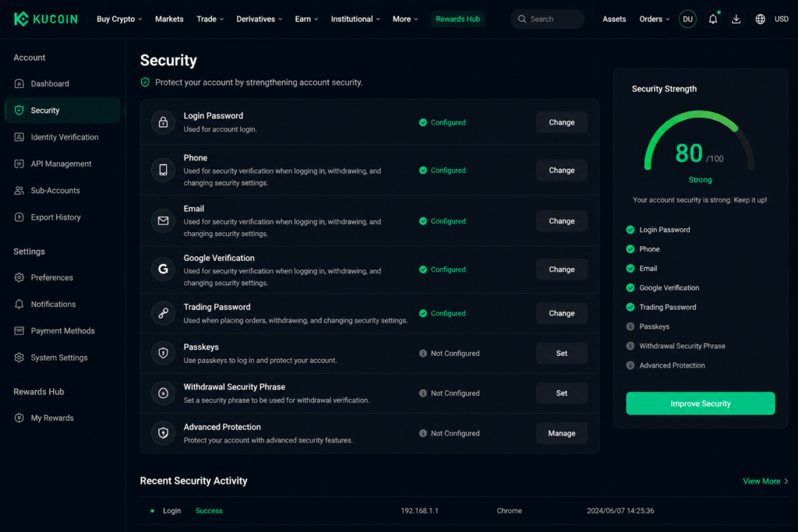Click the search magnifier icon
The height and width of the screenshot is (532, 798).
[x=521, y=19]
